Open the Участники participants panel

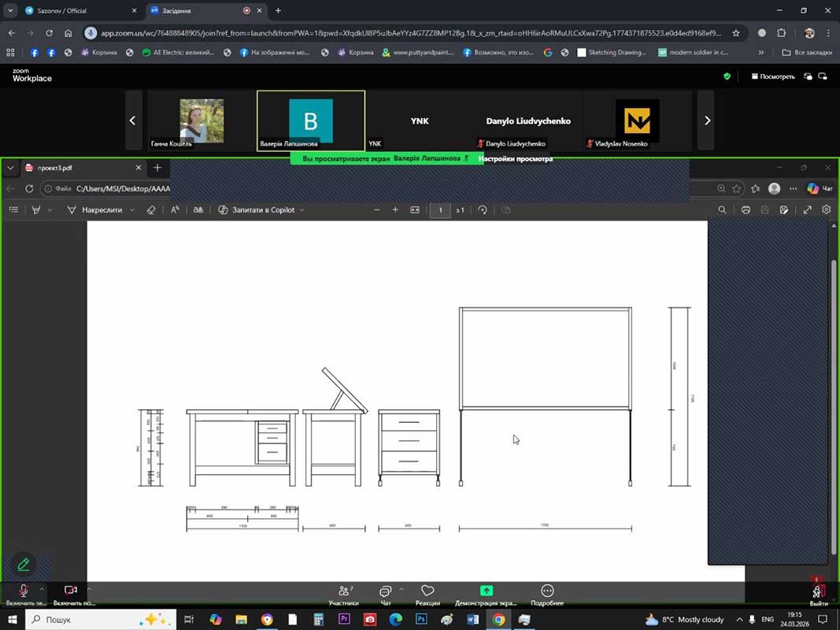pyautogui.click(x=344, y=593)
